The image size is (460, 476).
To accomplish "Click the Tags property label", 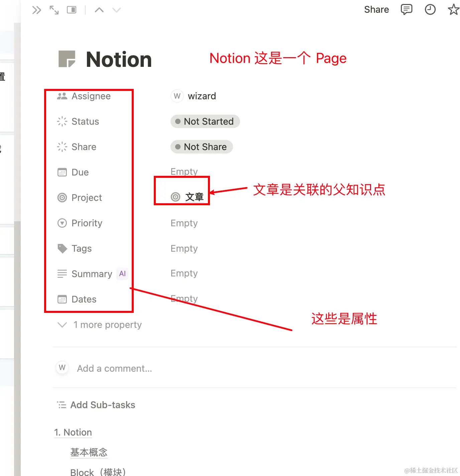I will pos(82,248).
